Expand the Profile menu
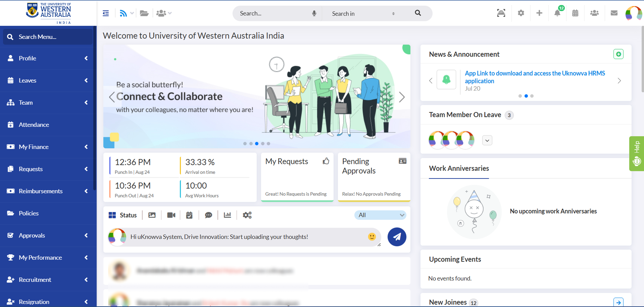Image resolution: width=644 pixels, height=307 pixels. click(x=48, y=58)
